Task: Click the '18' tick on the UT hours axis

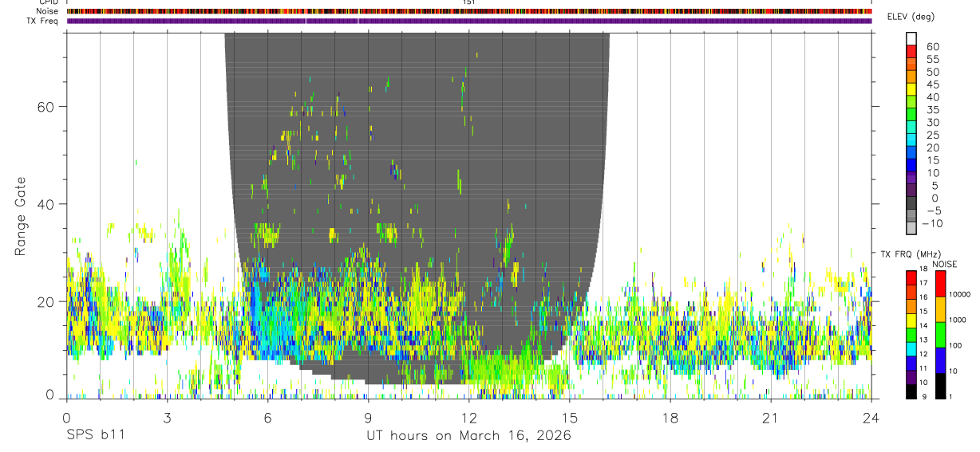Action: tap(670, 418)
